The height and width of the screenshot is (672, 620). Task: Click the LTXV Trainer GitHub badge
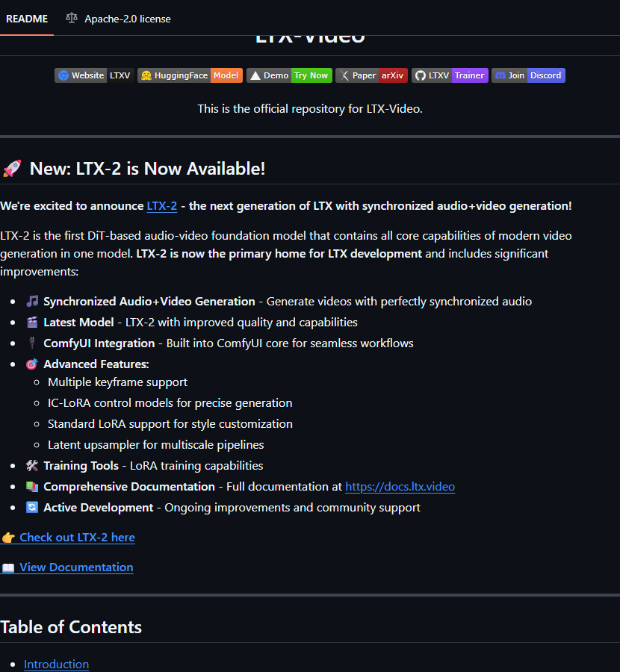click(x=450, y=75)
